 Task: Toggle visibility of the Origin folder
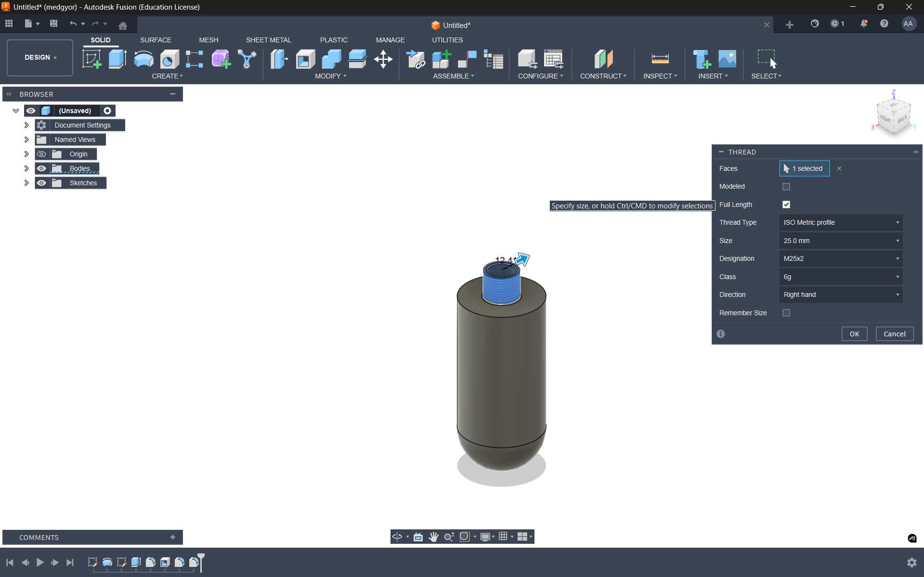(x=41, y=154)
